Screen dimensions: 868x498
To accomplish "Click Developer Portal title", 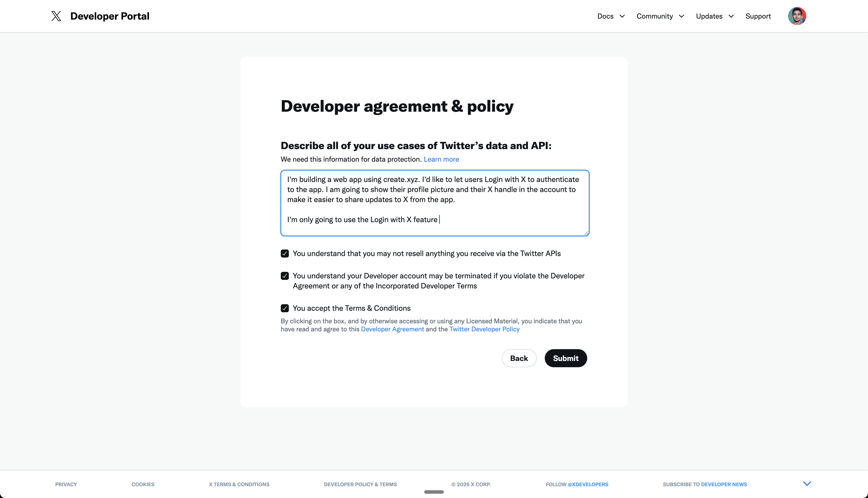I will [x=110, y=16].
